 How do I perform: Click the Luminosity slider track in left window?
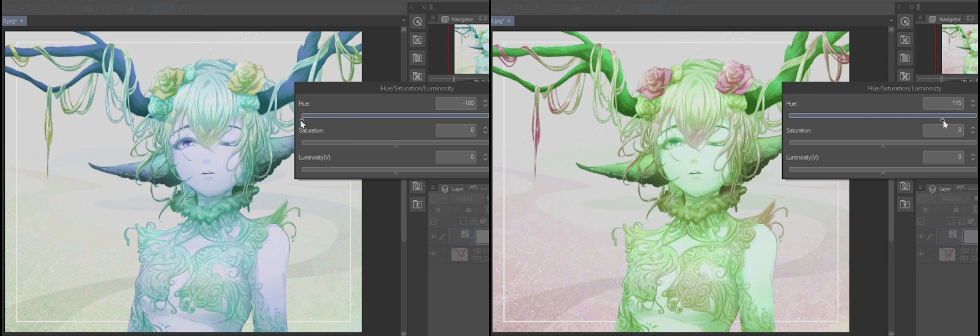(x=395, y=170)
